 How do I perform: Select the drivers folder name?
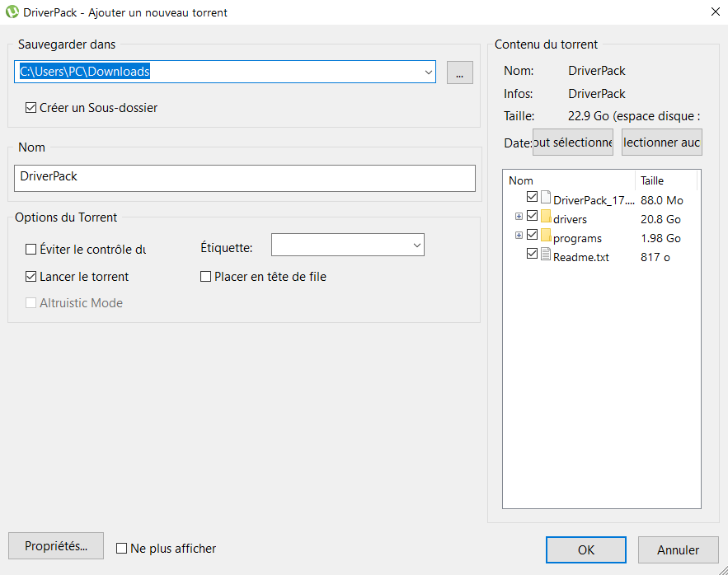(570, 219)
